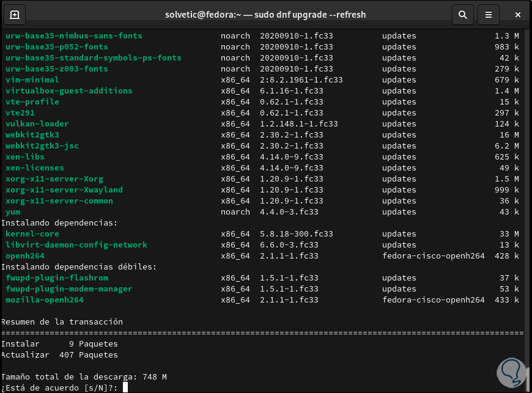This screenshot has height=393, width=532.
Task: Click 'Resumen de la transacción' line
Action: [62, 321]
